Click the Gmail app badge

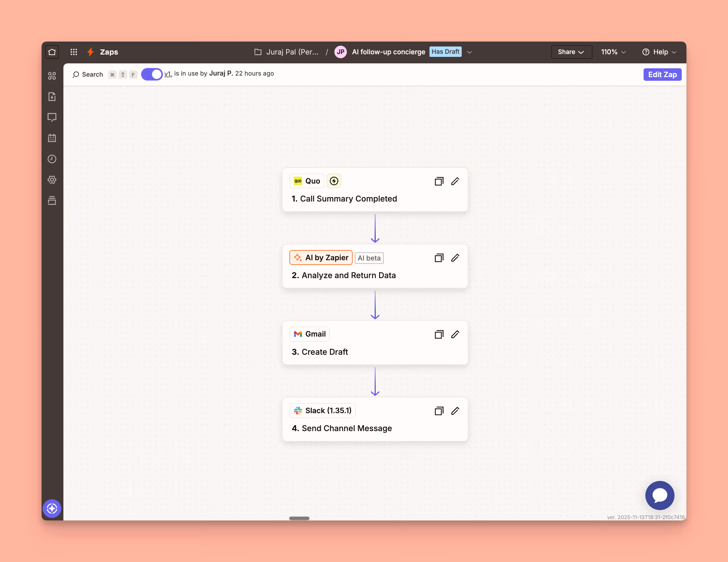pos(309,334)
